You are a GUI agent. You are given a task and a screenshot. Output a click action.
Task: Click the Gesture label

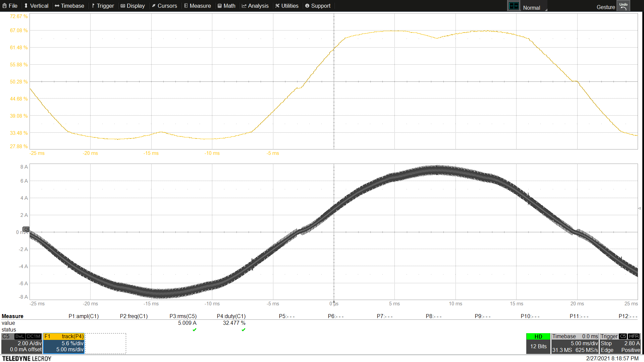click(606, 7)
